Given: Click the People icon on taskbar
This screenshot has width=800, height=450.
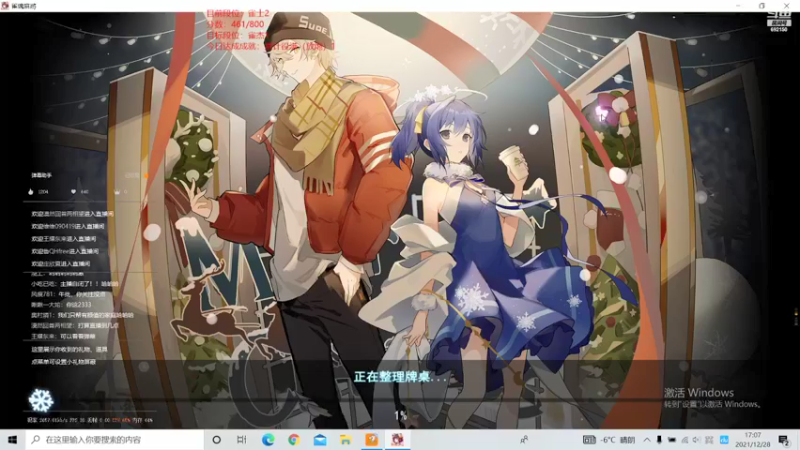Looking at the screenshot, I should [524, 439].
